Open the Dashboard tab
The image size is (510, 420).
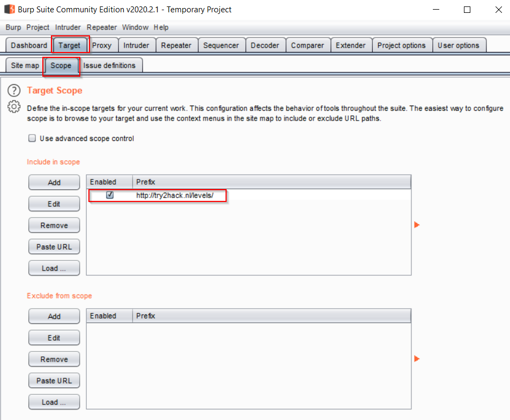pos(28,45)
